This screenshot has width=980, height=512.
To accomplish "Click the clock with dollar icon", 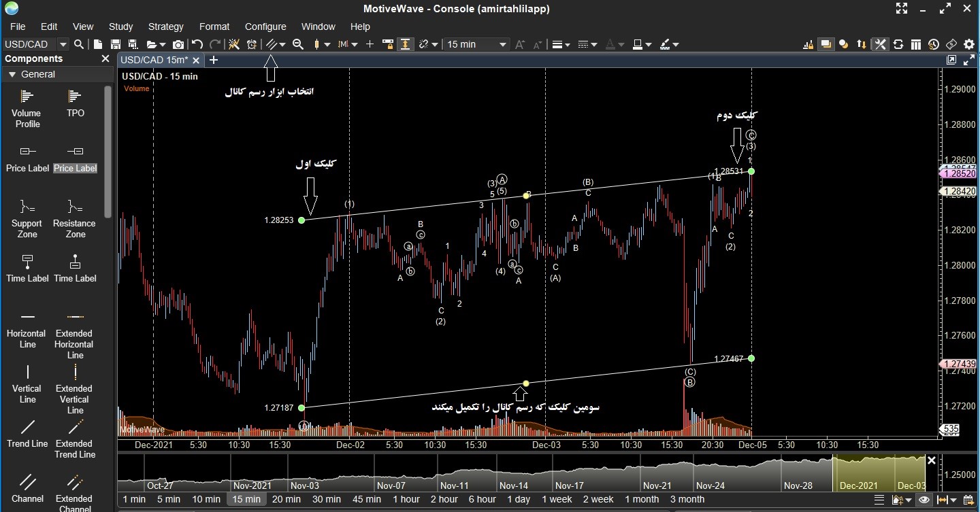I will click(934, 44).
